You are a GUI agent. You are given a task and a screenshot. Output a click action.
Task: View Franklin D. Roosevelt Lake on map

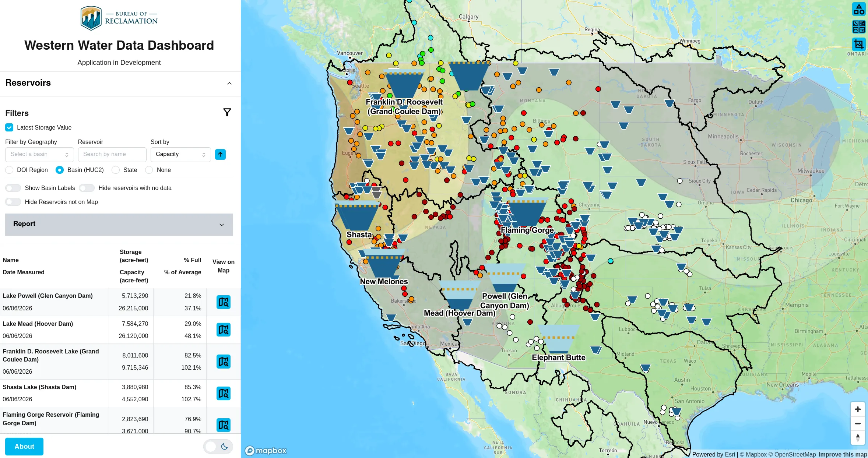[x=224, y=362]
